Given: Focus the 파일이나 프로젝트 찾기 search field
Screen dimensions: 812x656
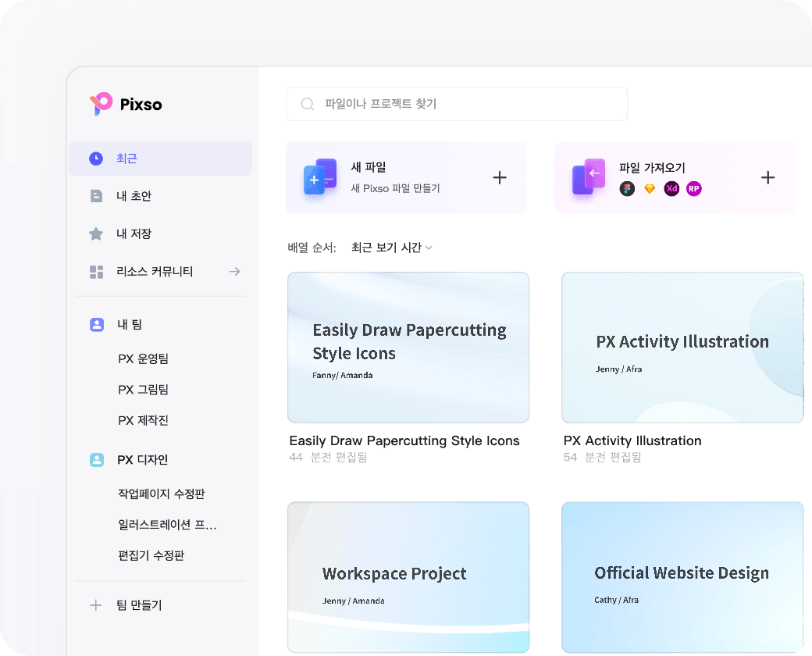Looking at the screenshot, I should 457,104.
